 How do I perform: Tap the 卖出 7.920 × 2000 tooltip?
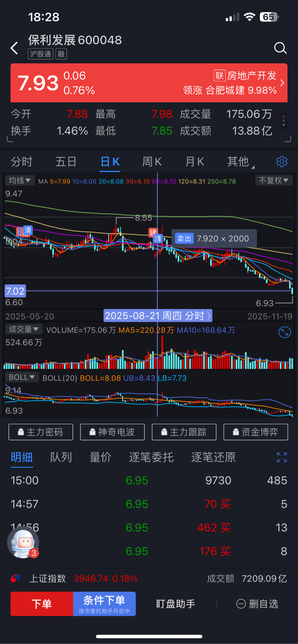tap(214, 239)
